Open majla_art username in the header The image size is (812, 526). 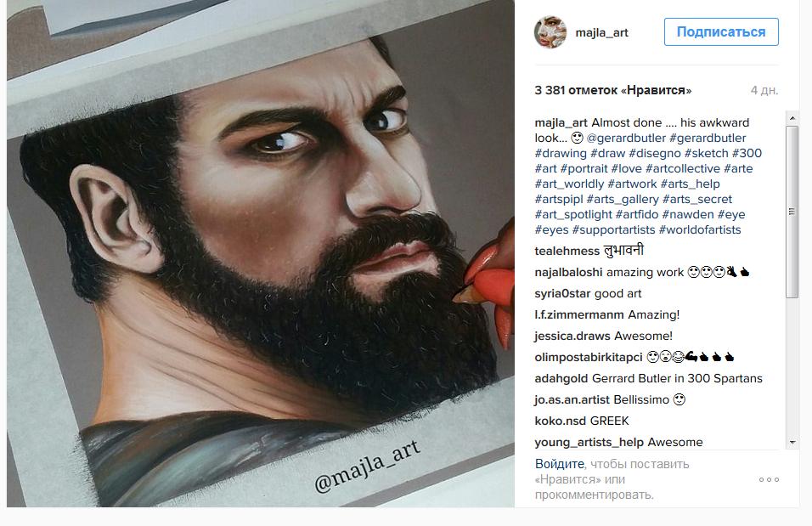(601, 32)
